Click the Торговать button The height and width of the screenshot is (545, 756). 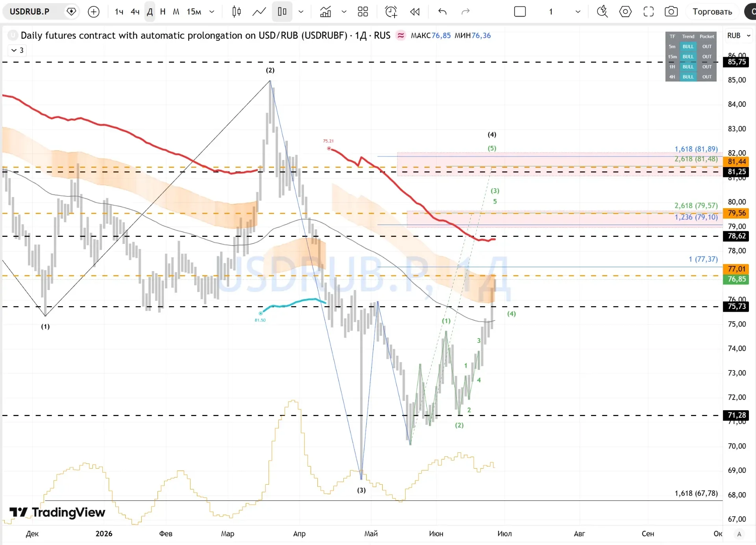click(712, 12)
